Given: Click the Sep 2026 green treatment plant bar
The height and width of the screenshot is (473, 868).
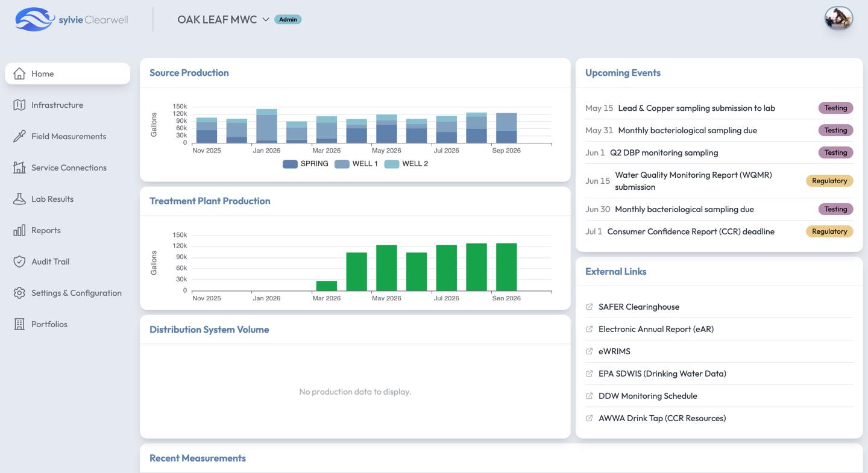Looking at the screenshot, I should click(506, 267).
